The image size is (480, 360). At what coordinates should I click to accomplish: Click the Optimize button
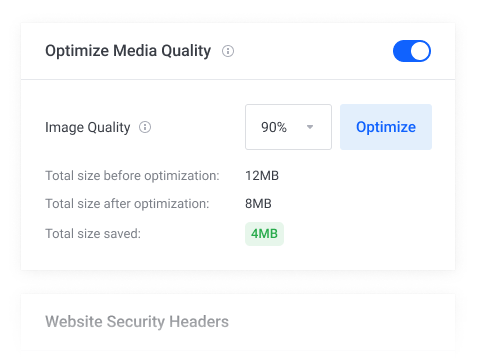click(386, 127)
